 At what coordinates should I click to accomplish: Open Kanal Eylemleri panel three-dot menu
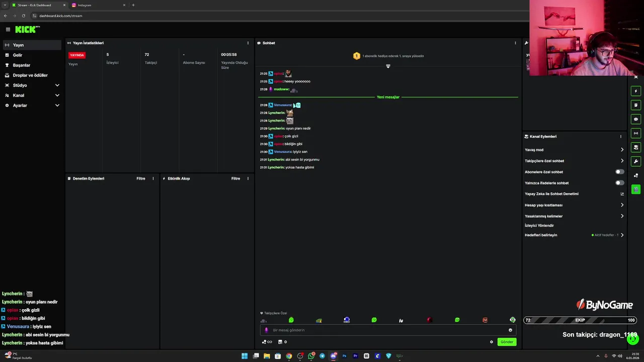pos(620,136)
